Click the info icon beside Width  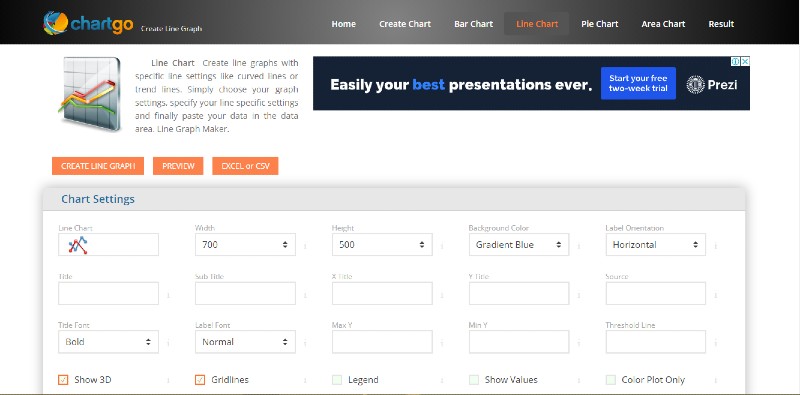[305, 246]
